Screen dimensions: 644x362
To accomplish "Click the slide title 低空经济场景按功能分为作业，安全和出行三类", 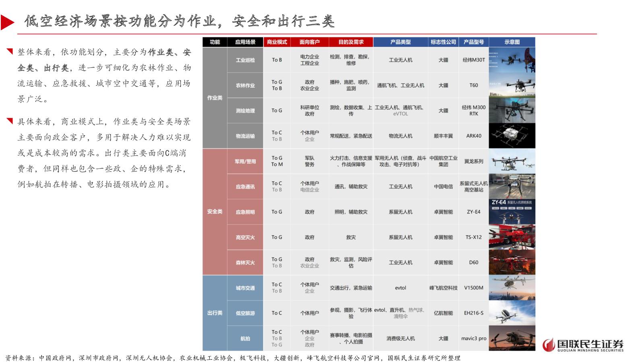I will point(180,21).
